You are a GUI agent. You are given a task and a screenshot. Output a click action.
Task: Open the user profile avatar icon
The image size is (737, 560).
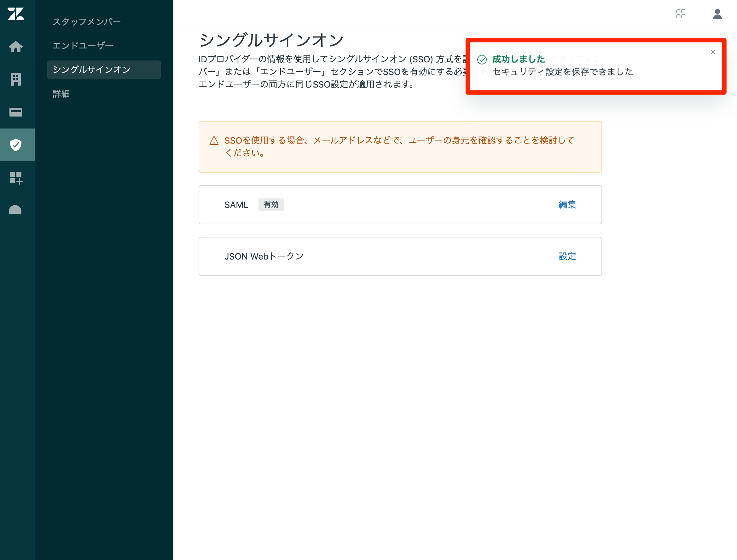pyautogui.click(x=717, y=14)
